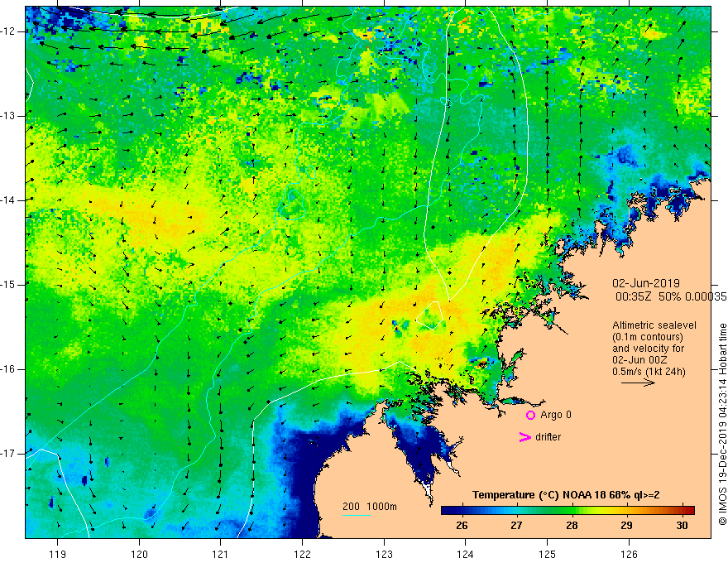Click latitude axis label -13
The width and height of the screenshot is (728, 563).
[x=9, y=116]
